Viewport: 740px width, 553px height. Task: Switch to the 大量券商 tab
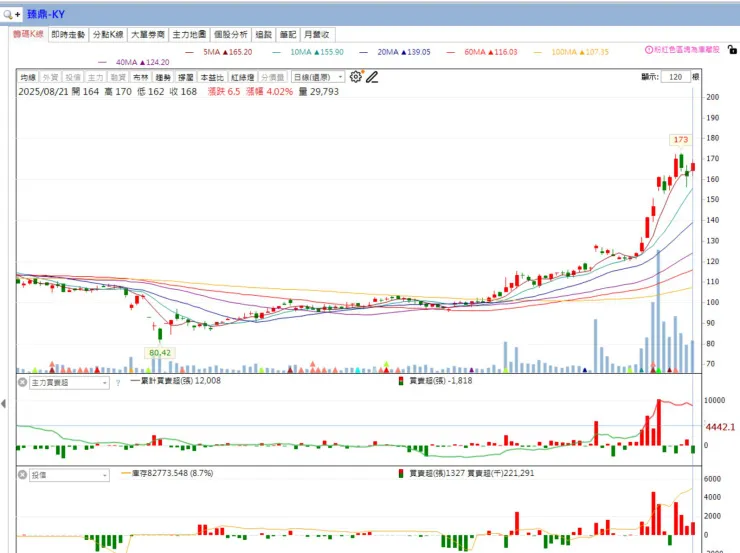(x=148, y=34)
